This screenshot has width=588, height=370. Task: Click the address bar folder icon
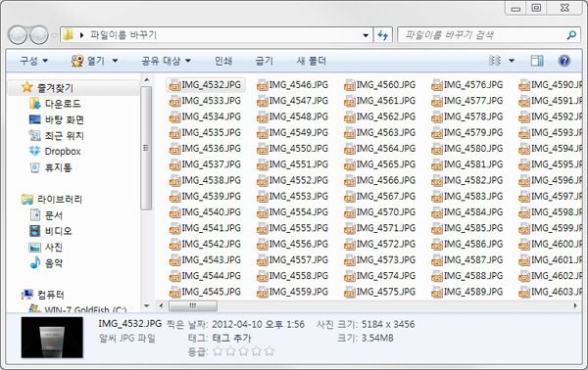[x=68, y=35]
